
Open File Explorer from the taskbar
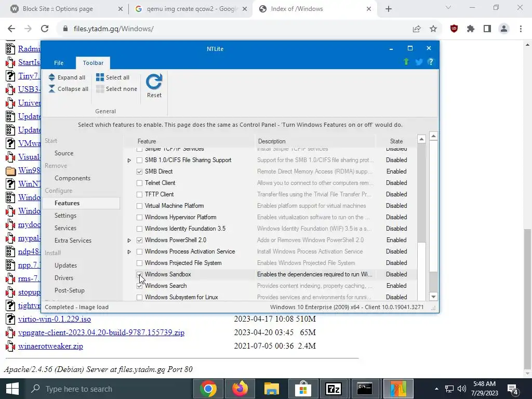point(271,389)
